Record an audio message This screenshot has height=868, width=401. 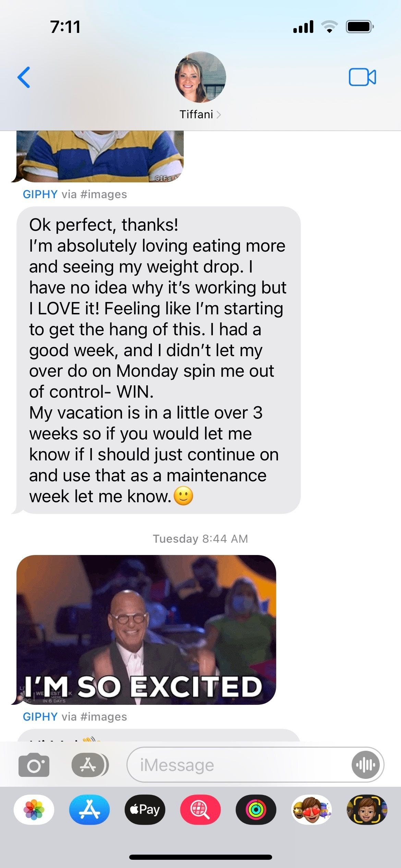coord(365,764)
